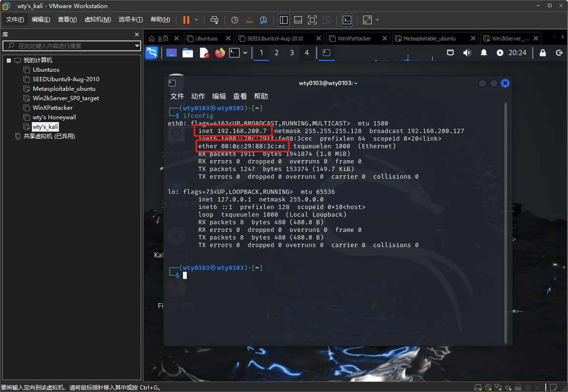
Task: Open the terminal 动作 menu
Action: tap(198, 96)
